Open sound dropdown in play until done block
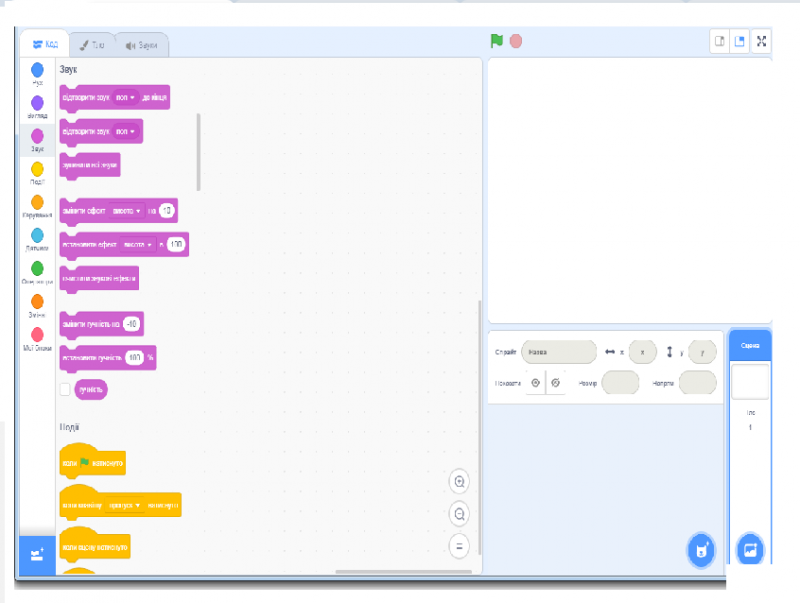This screenshot has height=603, width=800. pyautogui.click(x=125, y=97)
